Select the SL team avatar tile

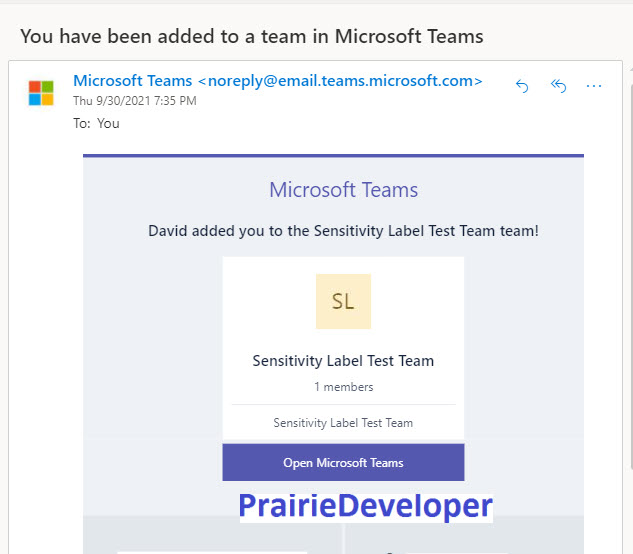click(343, 301)
